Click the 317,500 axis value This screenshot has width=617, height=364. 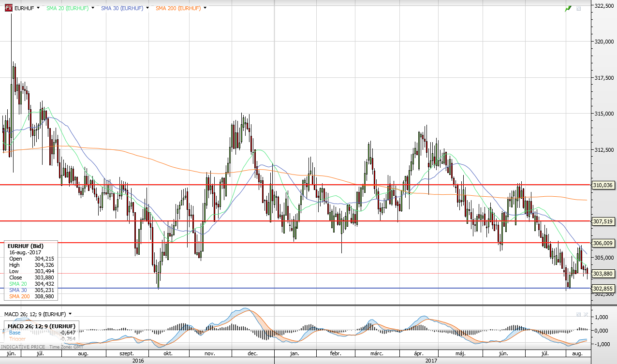[603, 77]
